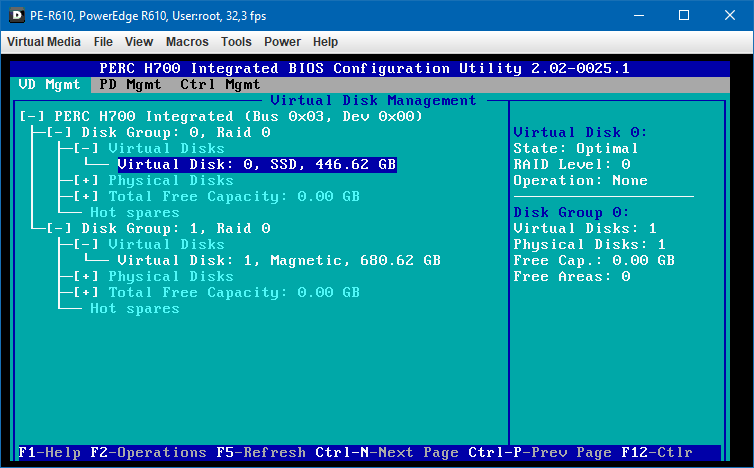Screen dimensions: 754x468
Task: Click the F12-Ctlr shortcut
Action: click(x=657, y=453)
